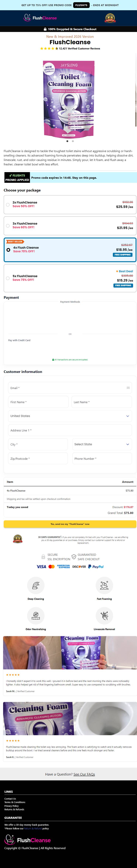Click star rating on Sarah M.'s review
Screen dimensions: 137x868
point(13,674)
